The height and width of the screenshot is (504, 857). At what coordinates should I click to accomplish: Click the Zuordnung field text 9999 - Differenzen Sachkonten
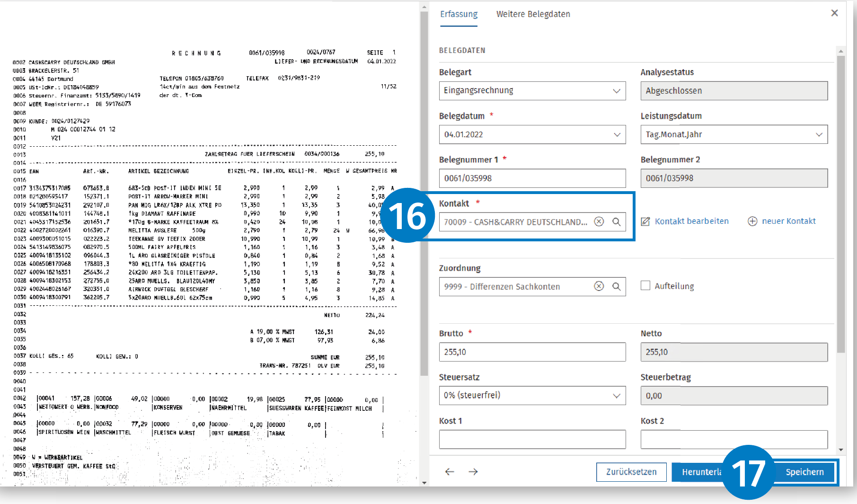pyautogui.click(x=502, y=287)
